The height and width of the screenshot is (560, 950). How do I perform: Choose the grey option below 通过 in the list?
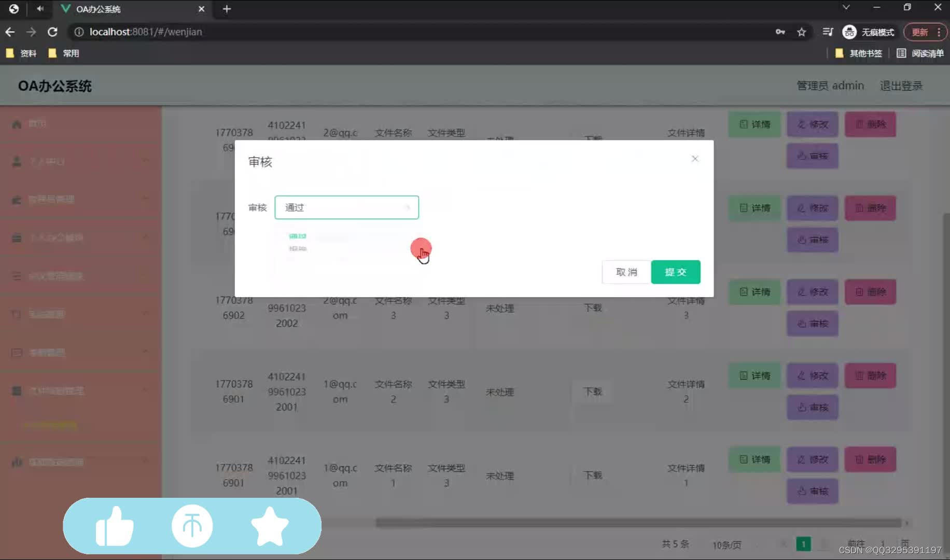coord(298,248)
